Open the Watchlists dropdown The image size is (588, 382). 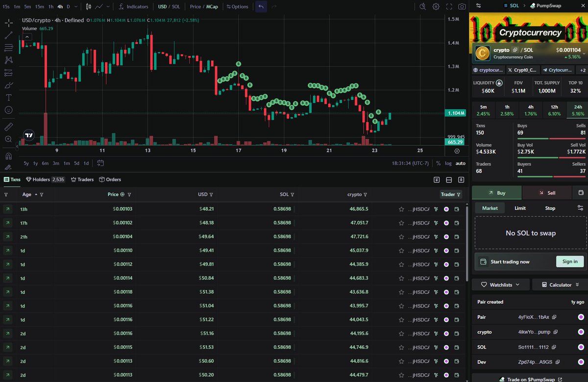click(501, 285)
